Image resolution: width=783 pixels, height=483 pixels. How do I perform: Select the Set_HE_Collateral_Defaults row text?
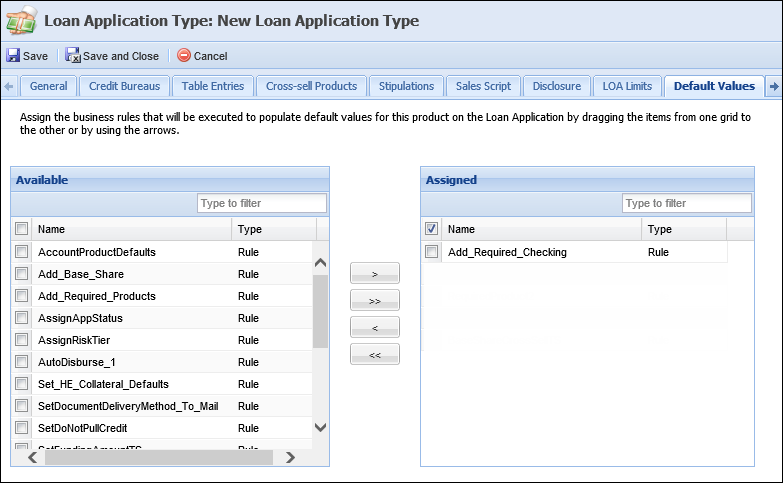pos(103,384)
